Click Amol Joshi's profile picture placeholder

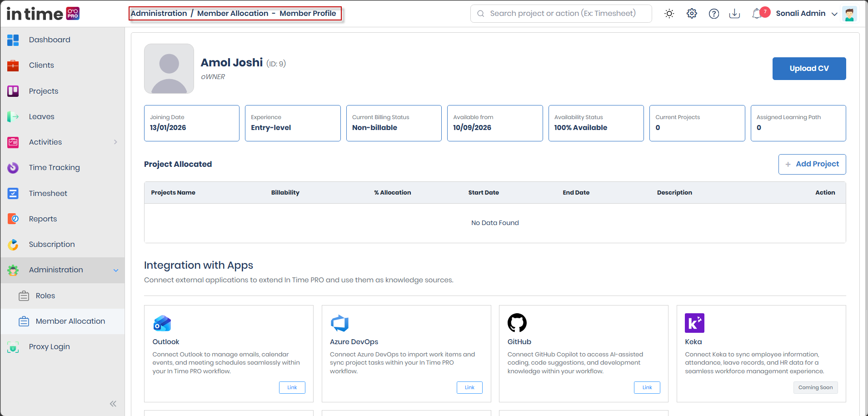coord(169,69)
